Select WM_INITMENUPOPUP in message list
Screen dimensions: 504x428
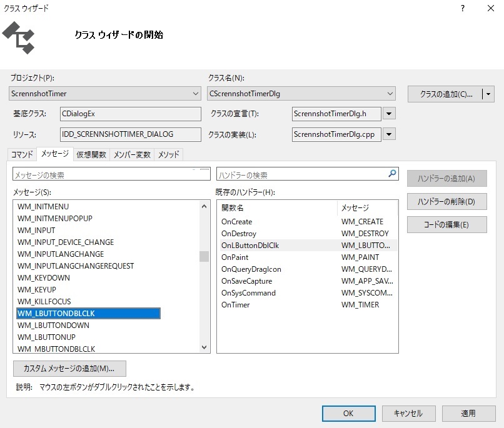[x=54, y=218]
